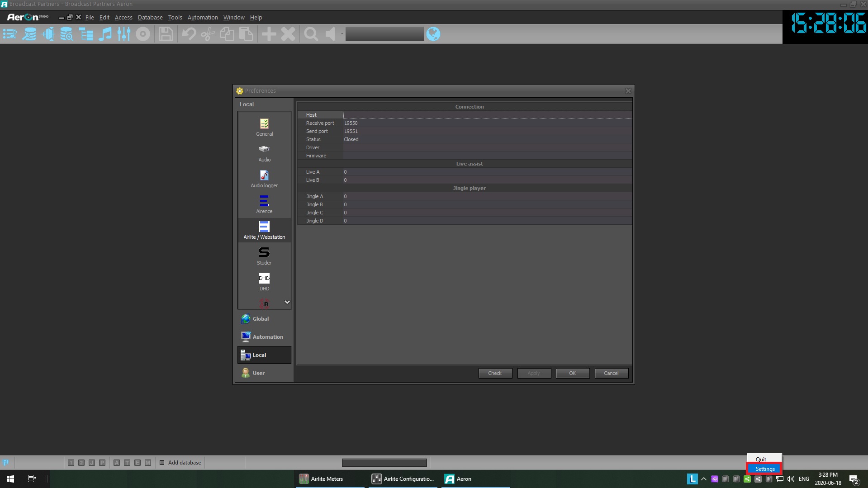Open the speaker volume dropdown arrow
The image size is (868, 488).
click(342, 34)
